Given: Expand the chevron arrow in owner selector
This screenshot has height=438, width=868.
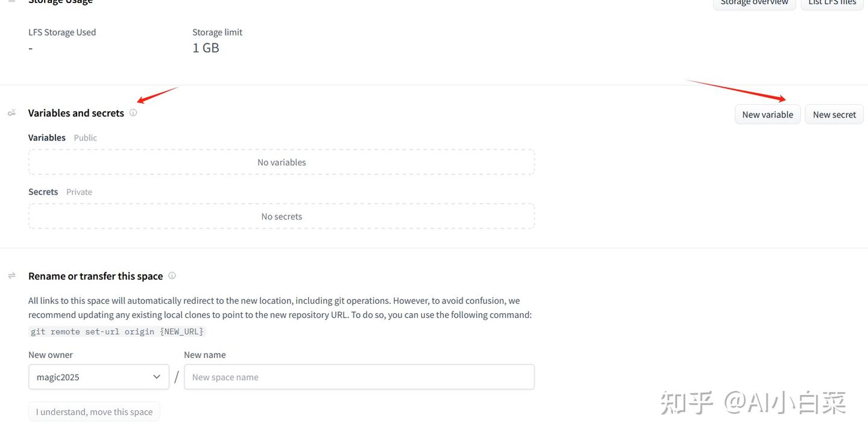Looking at the screenshot, I should pyautogui.click(x=157, y=377).
